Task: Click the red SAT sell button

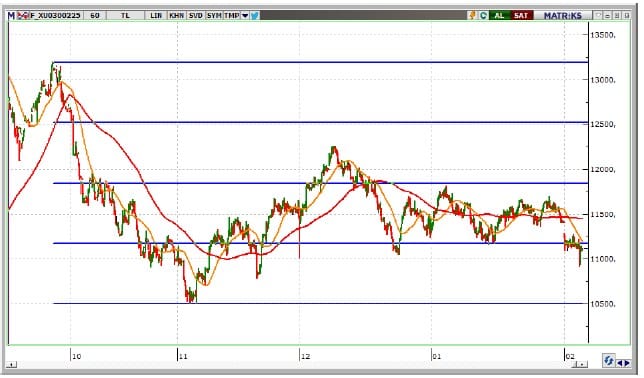Action: (521, 16)
